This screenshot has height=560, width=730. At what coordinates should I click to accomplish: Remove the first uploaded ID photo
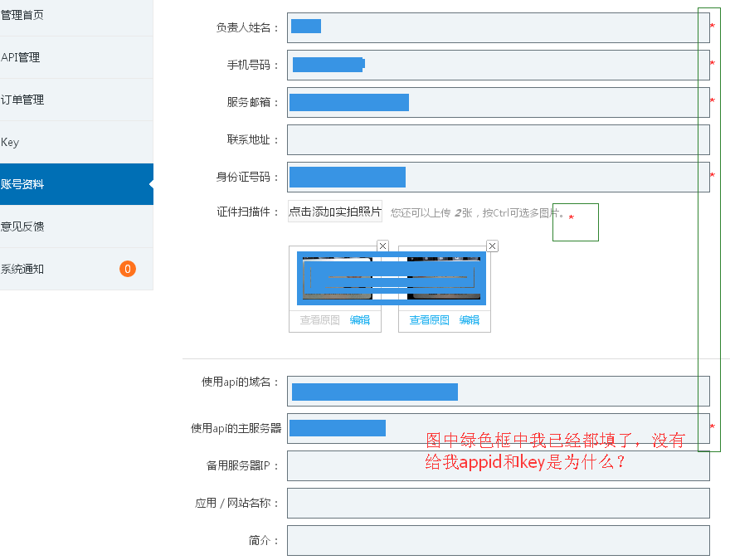click(x=382, y=246)
